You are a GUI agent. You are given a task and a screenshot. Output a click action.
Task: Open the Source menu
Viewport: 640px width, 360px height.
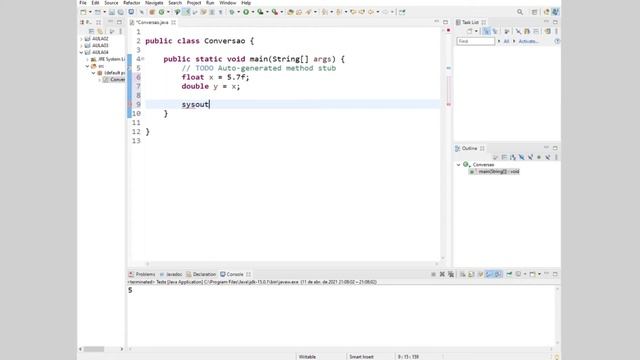tap(111, 3)
